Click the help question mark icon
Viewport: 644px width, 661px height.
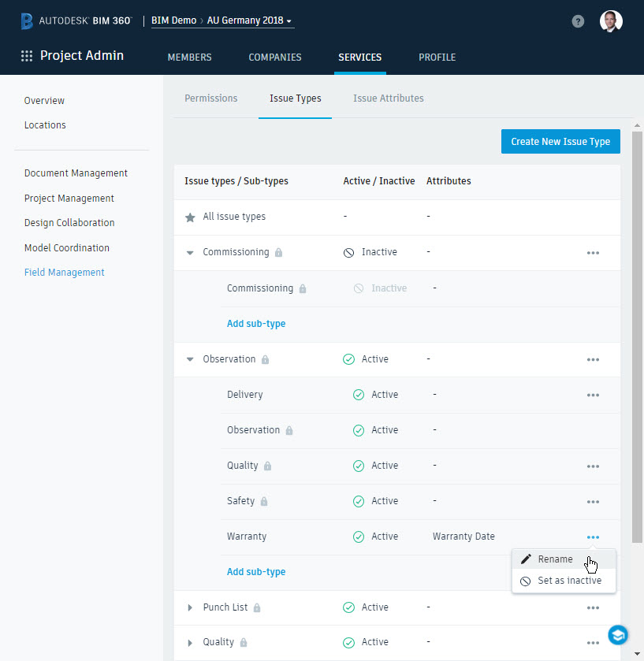pos(578,20)
